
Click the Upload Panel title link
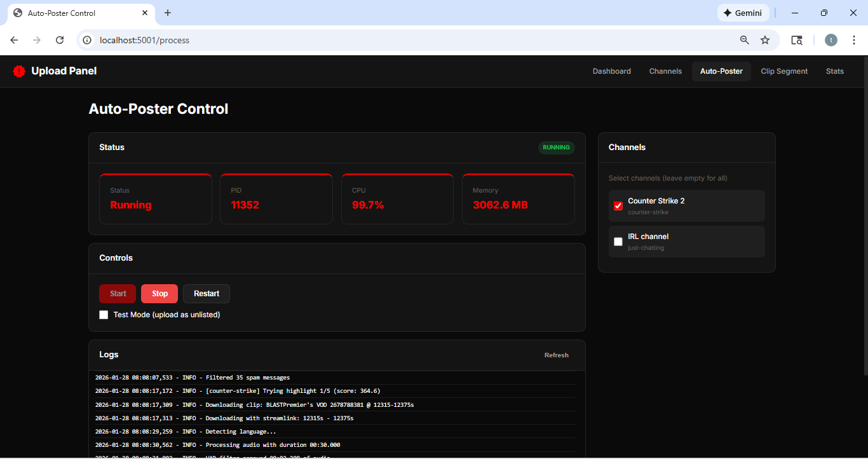64,71
